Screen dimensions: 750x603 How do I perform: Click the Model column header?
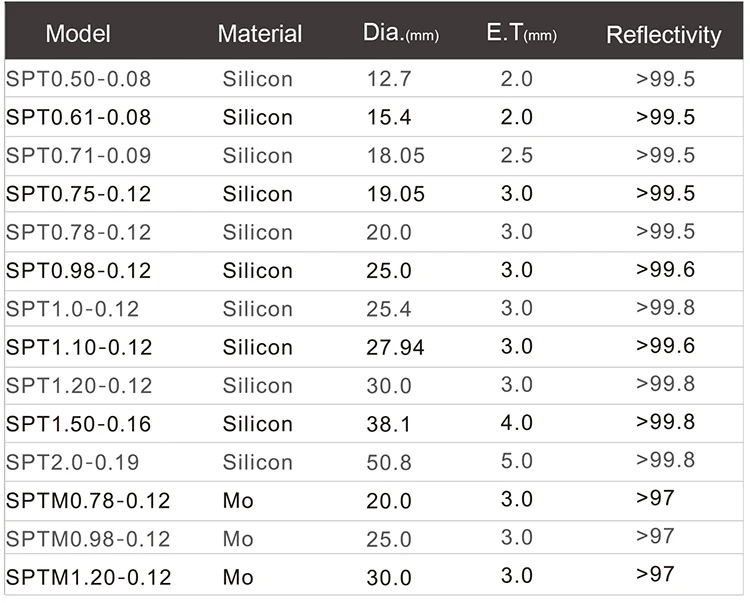click(x=77, y=34)
